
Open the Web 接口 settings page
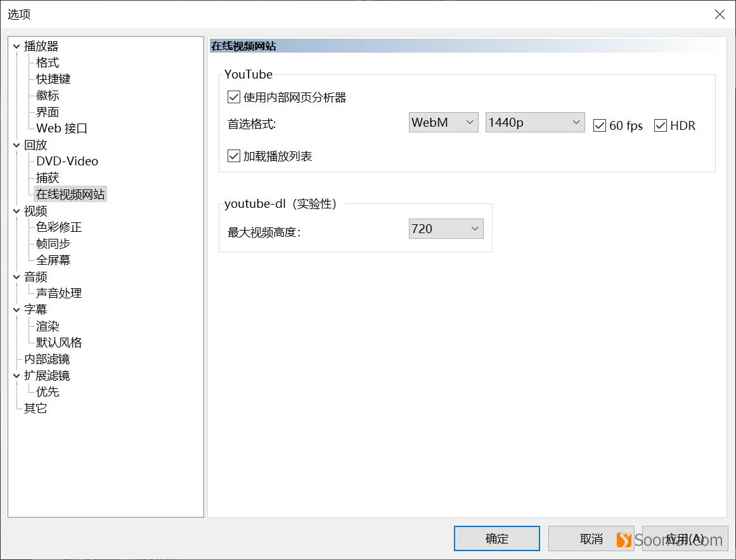pyautogui.click(x=61, y=129)
